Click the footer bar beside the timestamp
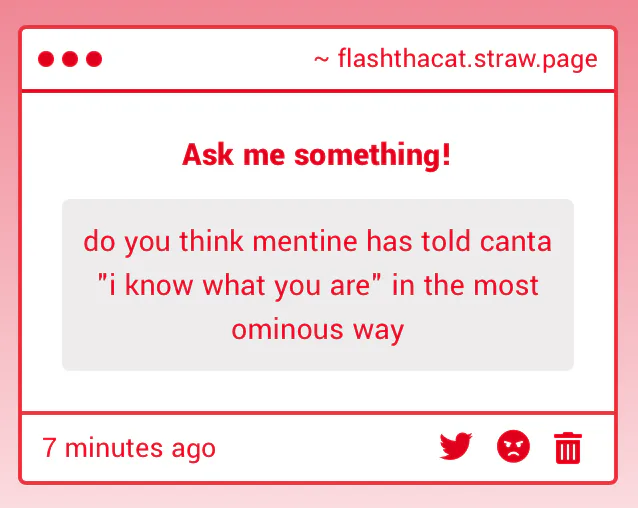638x508 pixels. click(326, 447)
